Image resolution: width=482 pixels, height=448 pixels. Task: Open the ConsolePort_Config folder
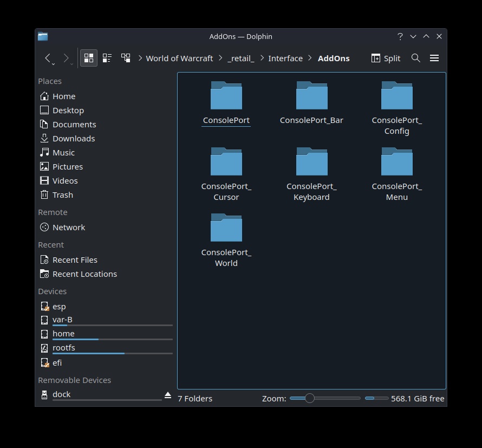397,108
